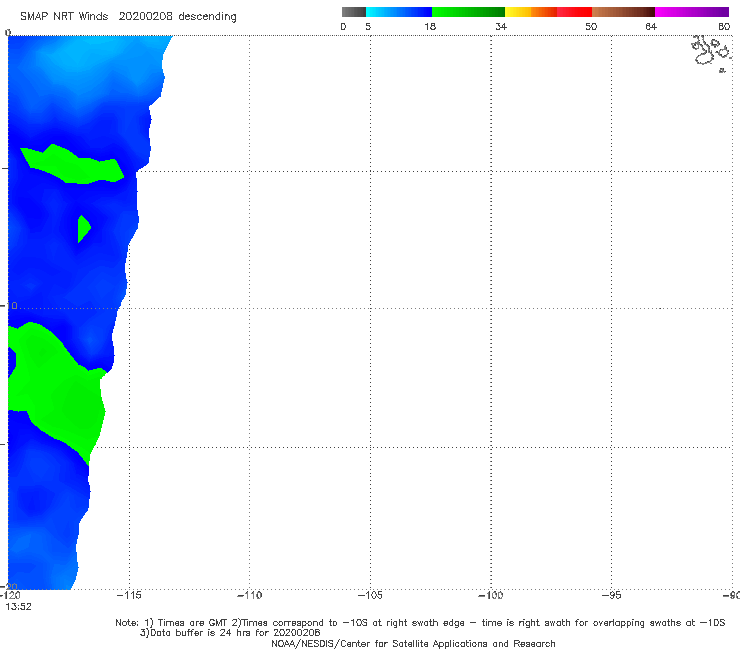The width and height of the screenshot is (740, 650).
Task: Click the longitude label '-95'
Action: (611, 595)
